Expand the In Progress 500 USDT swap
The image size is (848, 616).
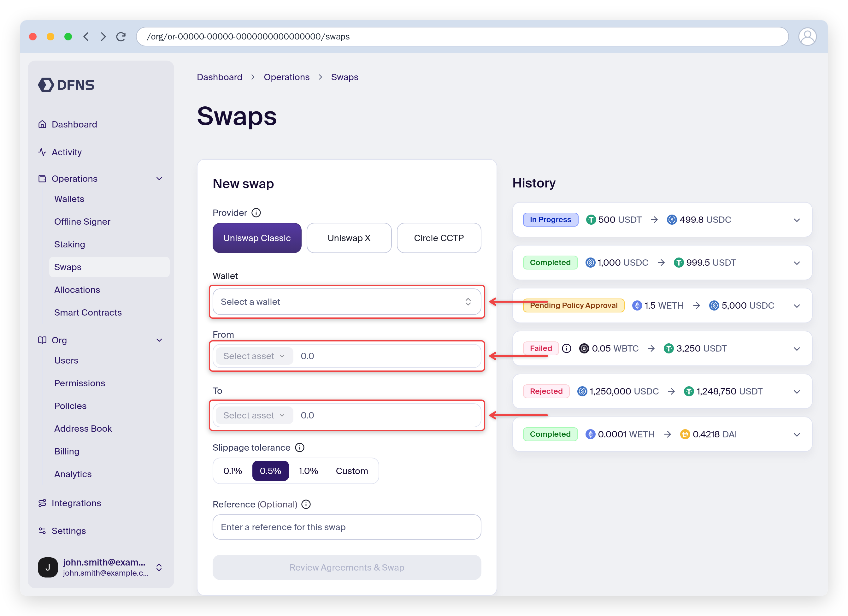pyautogui.click(x=797, y=220)
